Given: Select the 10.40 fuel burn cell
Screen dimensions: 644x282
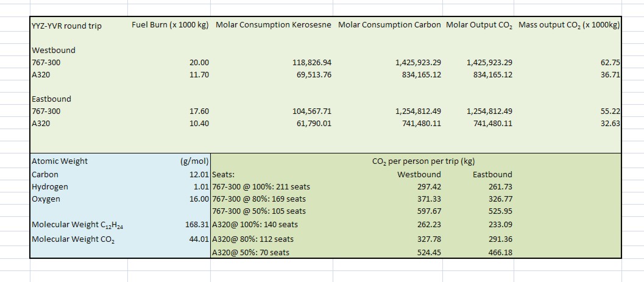Looking at the screenshot, I should point(199,123).
